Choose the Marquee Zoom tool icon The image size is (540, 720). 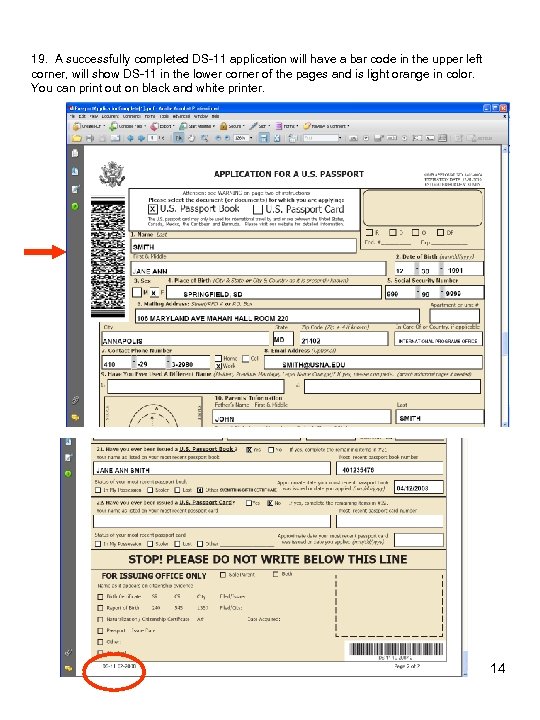click(204, 138)
